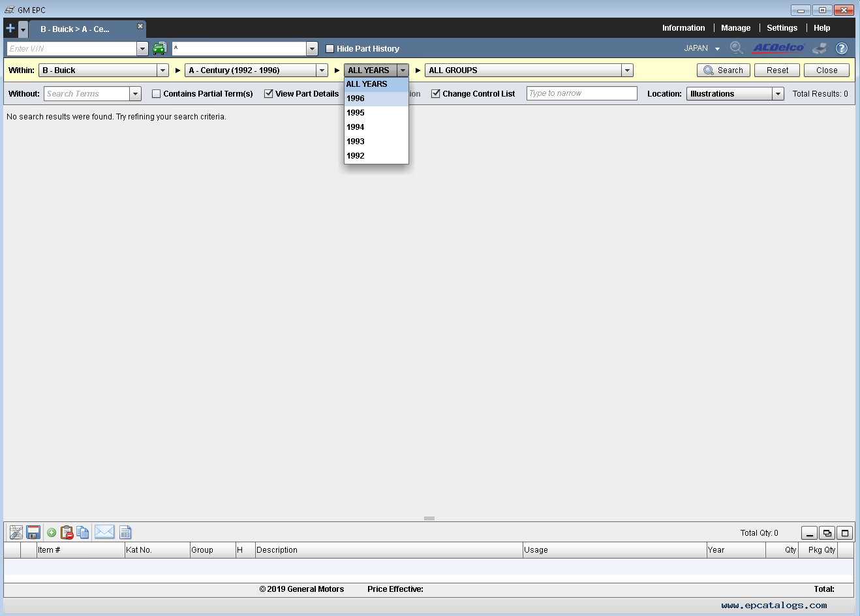Toggle Hide Part History checkbox
The height and width of the screenshot is (616, 860).
pyautogui.click(x=330, y=48)
